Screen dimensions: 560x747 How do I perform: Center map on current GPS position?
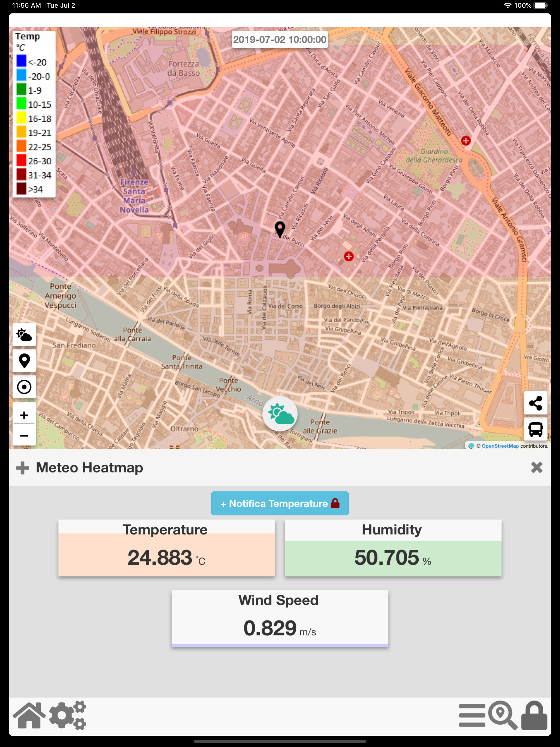(x=24, y=387)
